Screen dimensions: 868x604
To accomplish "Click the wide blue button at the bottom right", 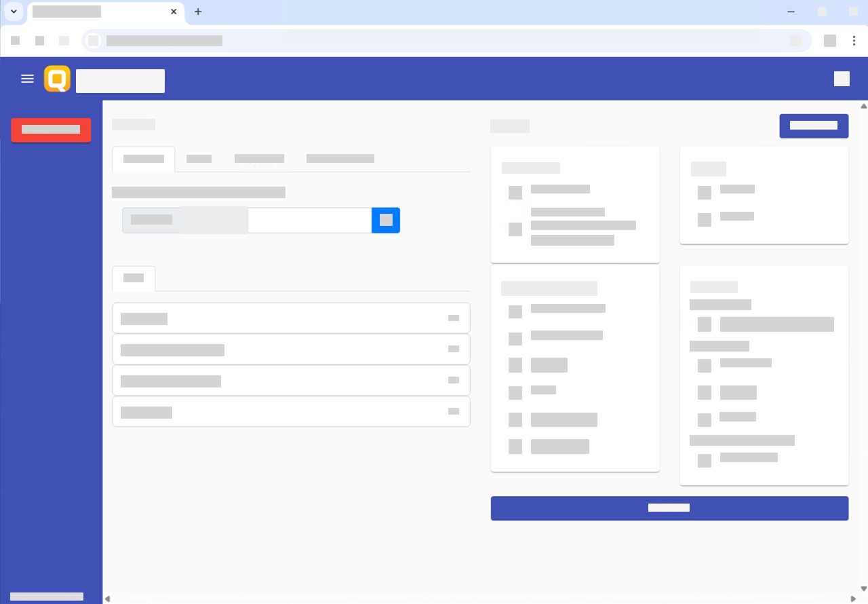I will click(x=669, y=508).
